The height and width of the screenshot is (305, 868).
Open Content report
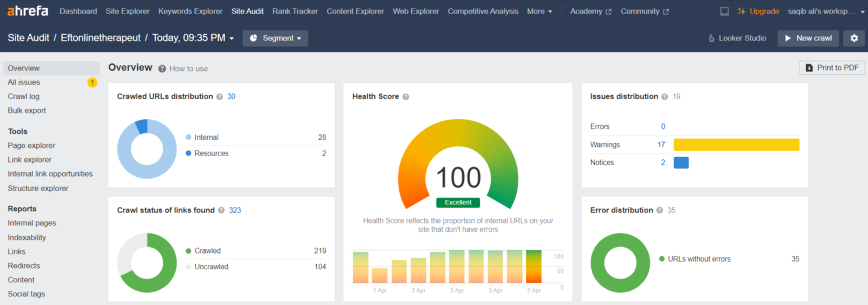point(21,280)
